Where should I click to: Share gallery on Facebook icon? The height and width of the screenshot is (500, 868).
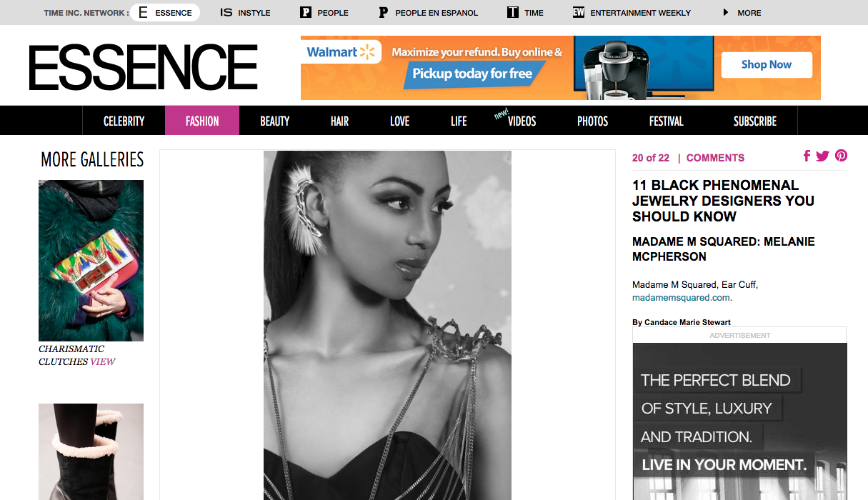click(807, 156)
